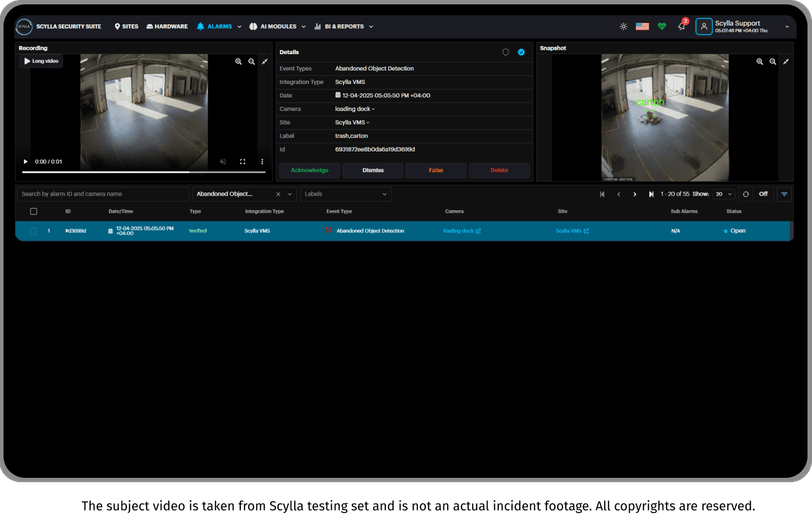The height and width of the screenshot is (519, 812).
Task: Open the Labels dropdown
Action: tap(346, 194)
